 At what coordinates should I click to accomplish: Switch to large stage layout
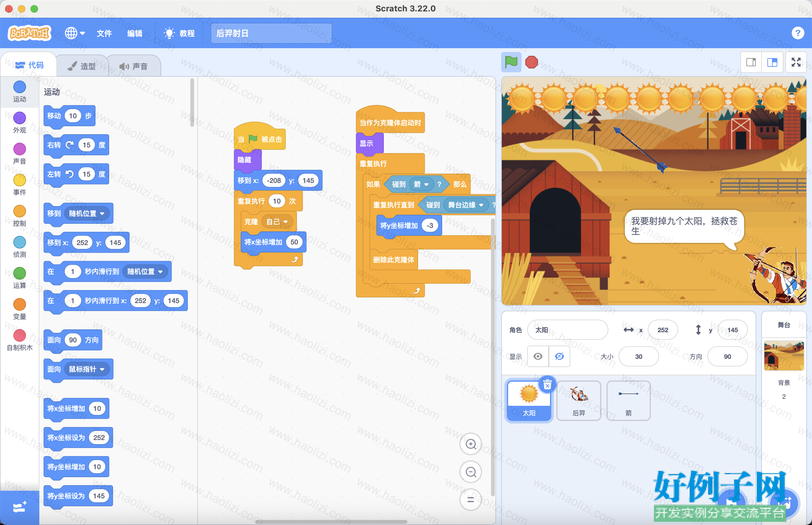772,62
